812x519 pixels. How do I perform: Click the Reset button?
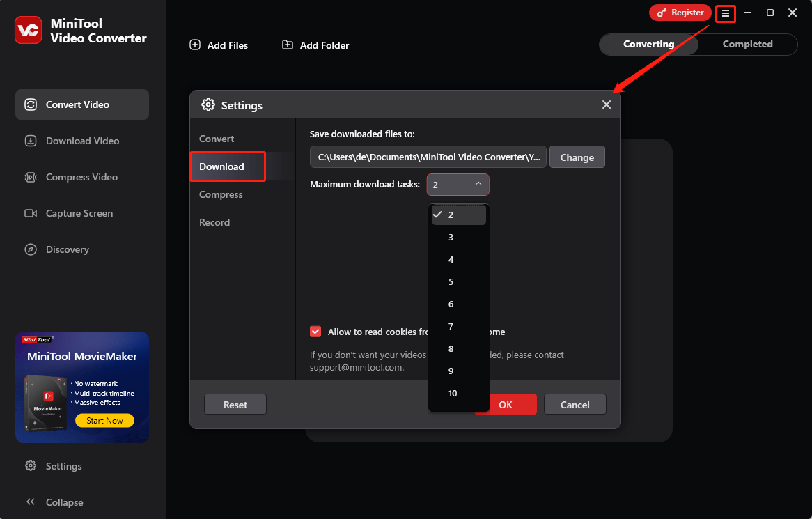[235, 405]
